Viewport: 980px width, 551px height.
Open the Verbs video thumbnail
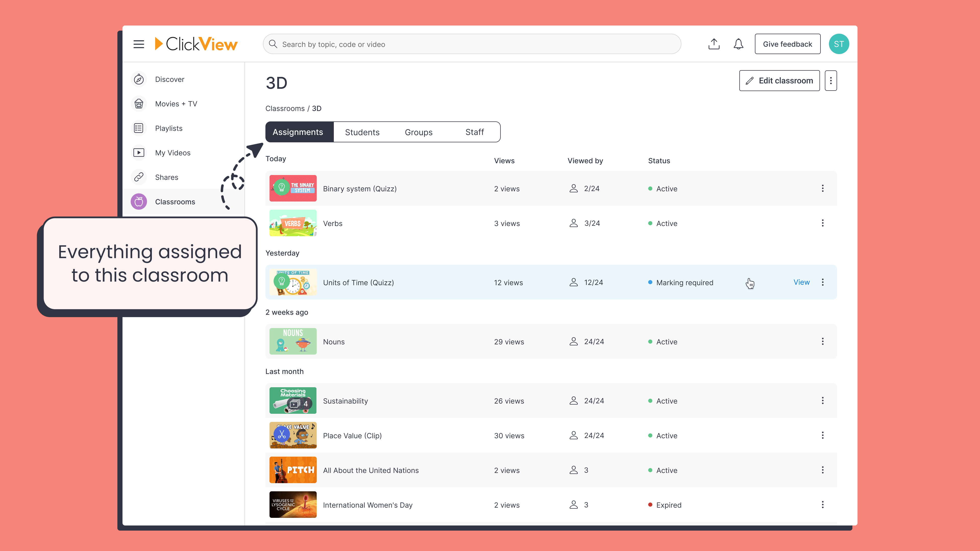(x=292, y=223)
